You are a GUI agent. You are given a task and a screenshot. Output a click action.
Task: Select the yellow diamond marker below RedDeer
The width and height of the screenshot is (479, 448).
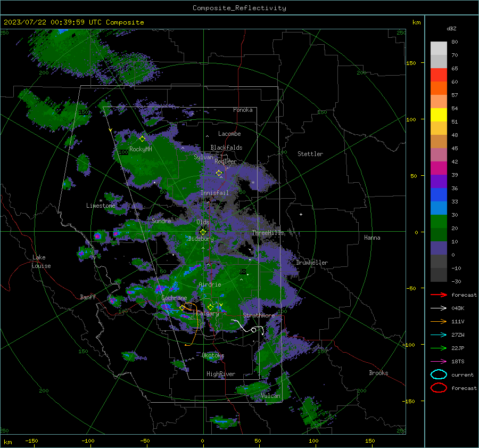coord(219,173)
